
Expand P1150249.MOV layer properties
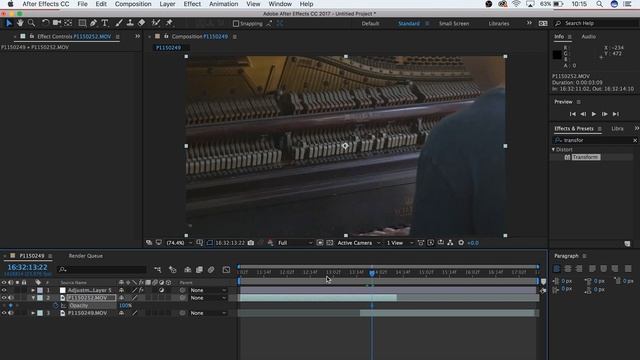click(x=33, y=313)
